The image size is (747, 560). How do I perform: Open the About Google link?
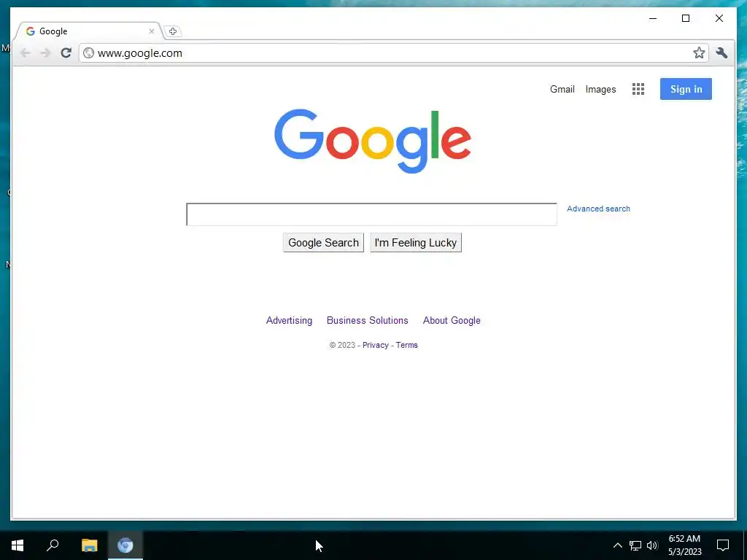[452, 321]
